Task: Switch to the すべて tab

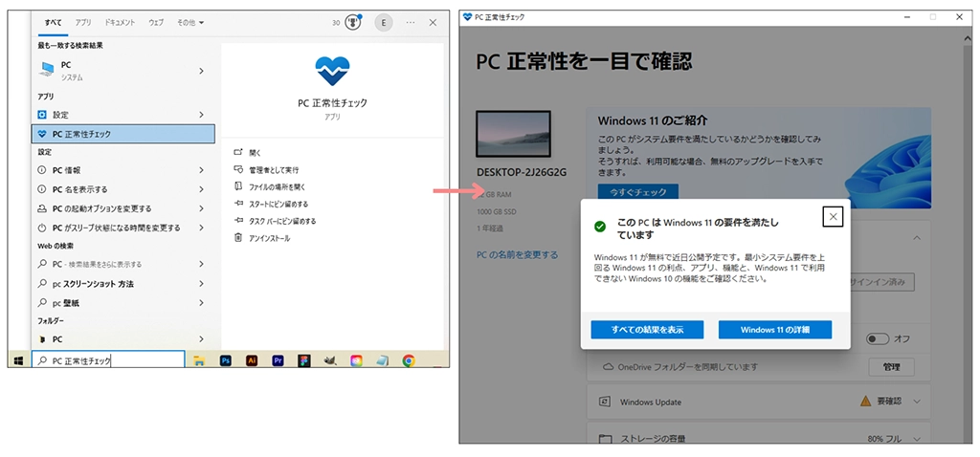Action: click(54, 23)
